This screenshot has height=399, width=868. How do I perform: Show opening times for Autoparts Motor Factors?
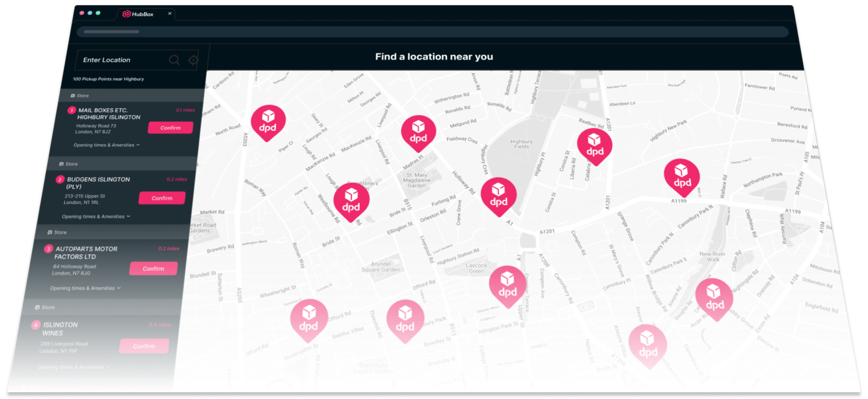pos(85,288)
